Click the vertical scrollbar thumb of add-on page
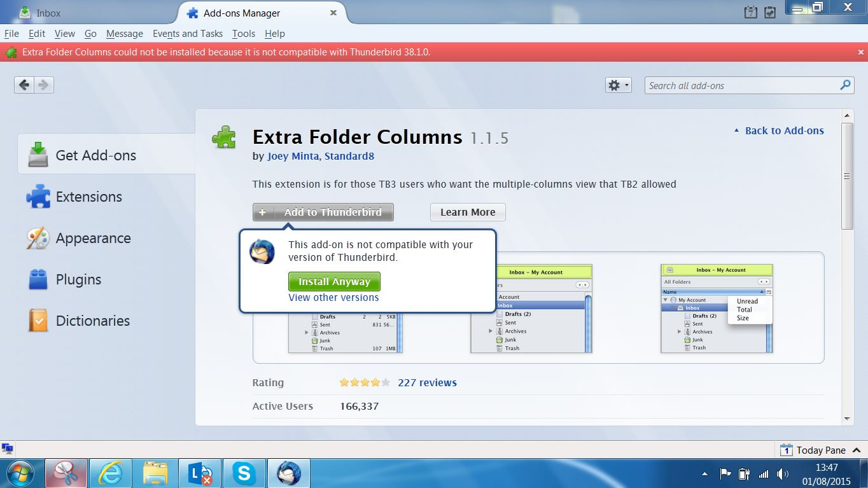The height and width of the screenshot is (488, 868). pos(847,176)
